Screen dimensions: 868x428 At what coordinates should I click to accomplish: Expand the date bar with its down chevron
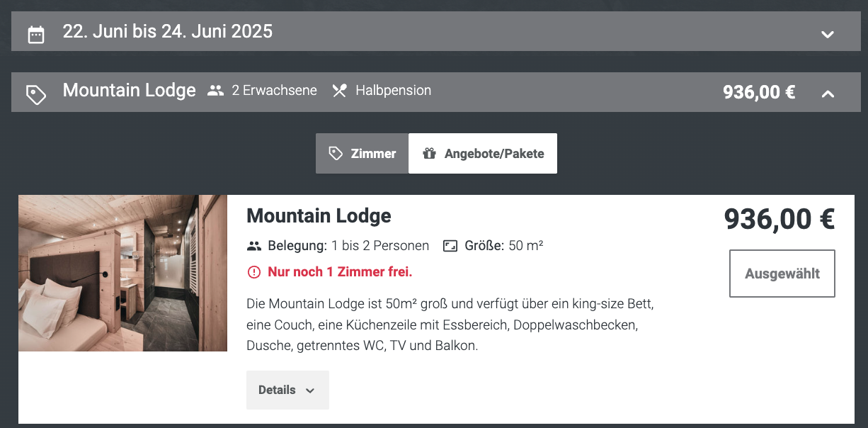click(828, 34)
